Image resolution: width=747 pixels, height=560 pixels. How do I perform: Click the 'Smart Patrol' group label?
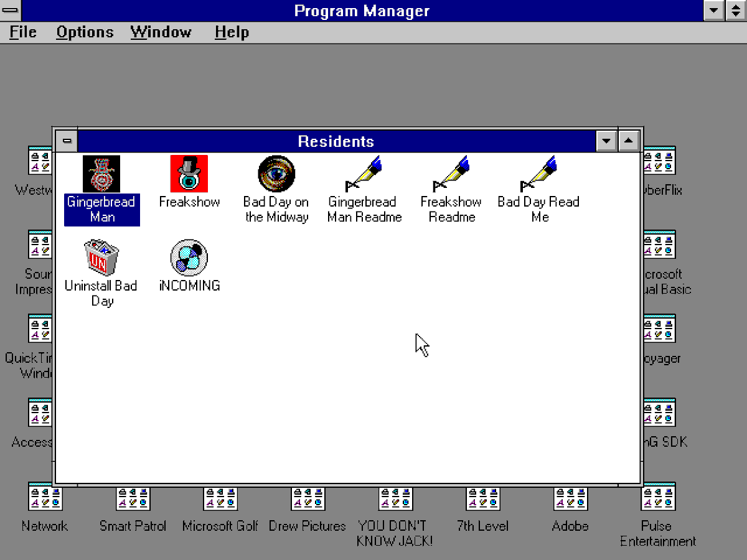[133, 526]
